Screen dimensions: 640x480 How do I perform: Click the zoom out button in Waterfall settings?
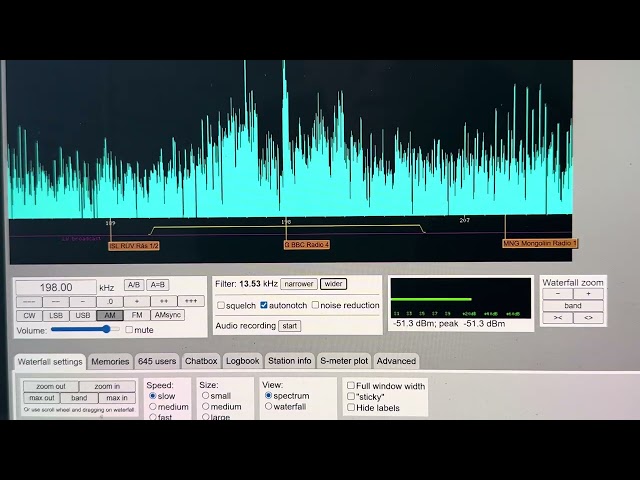coord(51,386)
